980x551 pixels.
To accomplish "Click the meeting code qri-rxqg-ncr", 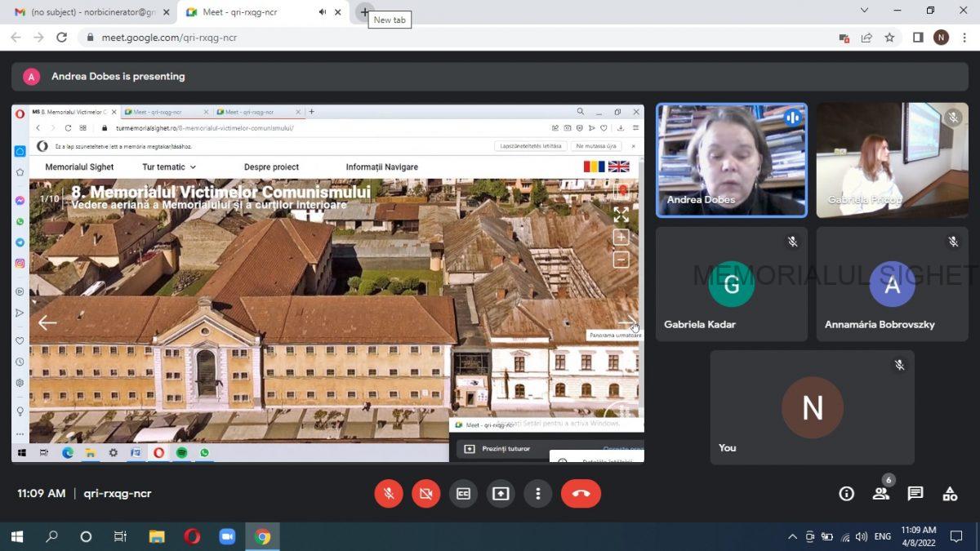I will point(117,493).
